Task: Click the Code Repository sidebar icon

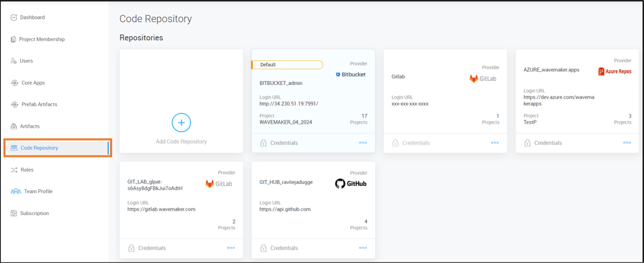Action: [x=14, y=148]
